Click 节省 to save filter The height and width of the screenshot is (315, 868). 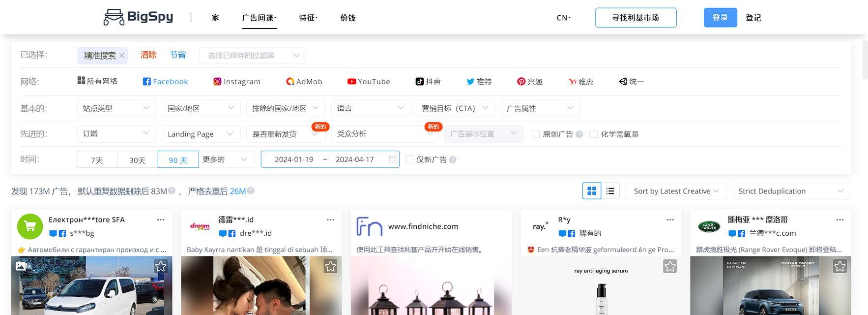pyautogui.click(x=178, y=55)
